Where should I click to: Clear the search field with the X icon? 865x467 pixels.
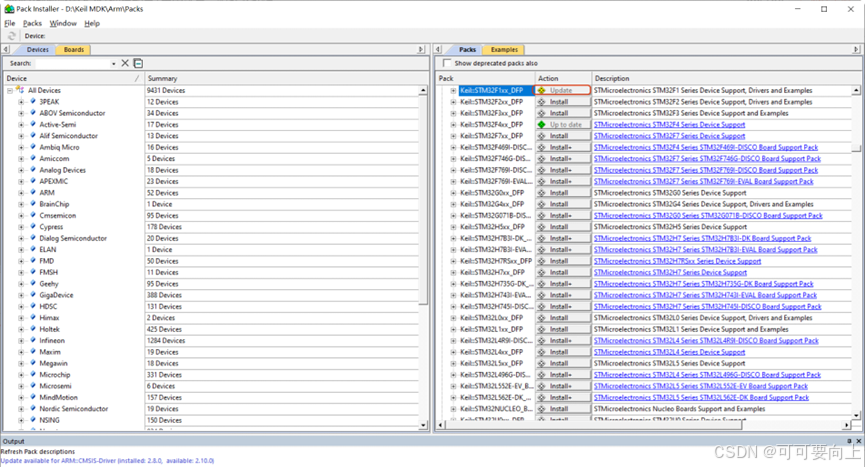[125, 63]
